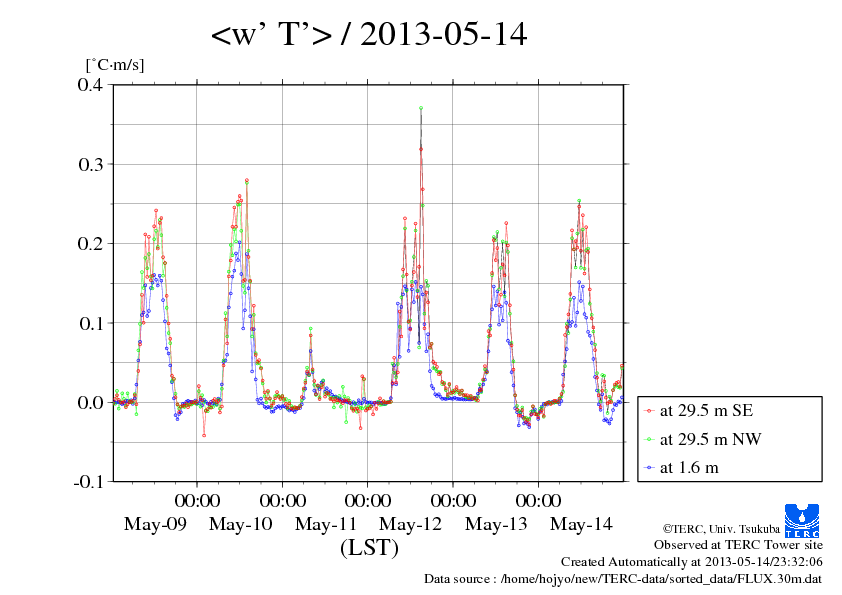Viewport: 842px width, 595px height.
Task: Click the highest green peak on May-12
Action: click(x=421, y=108)
